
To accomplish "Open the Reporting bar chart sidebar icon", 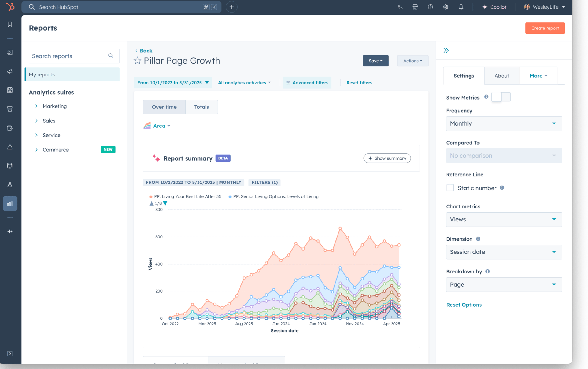I will [x=10, y=203].
